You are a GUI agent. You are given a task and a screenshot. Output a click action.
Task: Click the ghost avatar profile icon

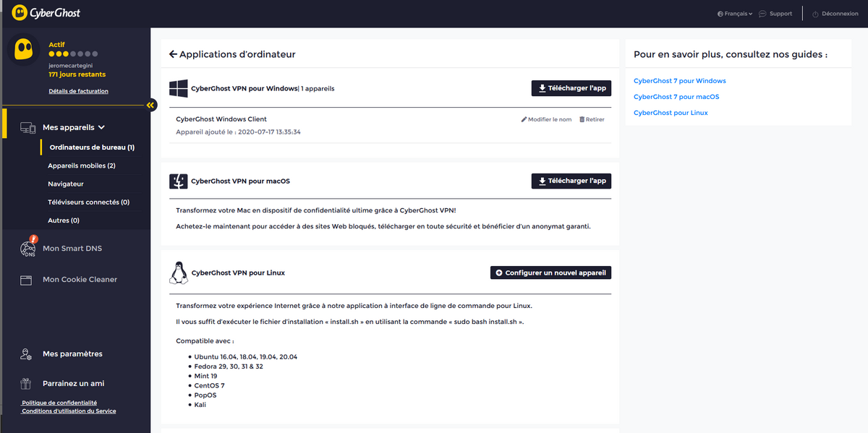click(24, 49)
